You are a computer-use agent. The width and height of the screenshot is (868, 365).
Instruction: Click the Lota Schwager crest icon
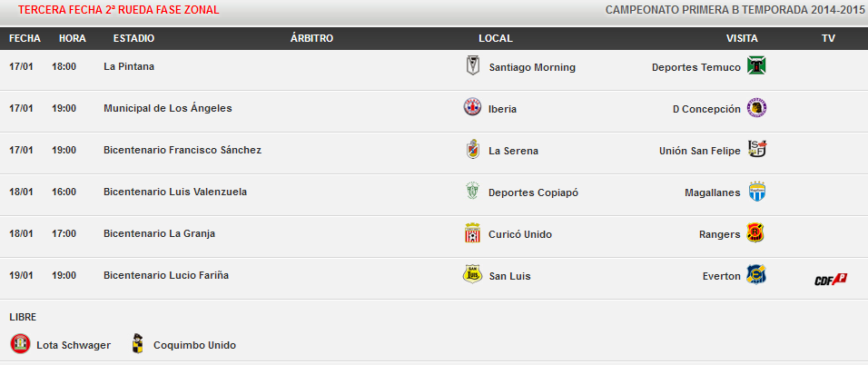pos(19,344)
